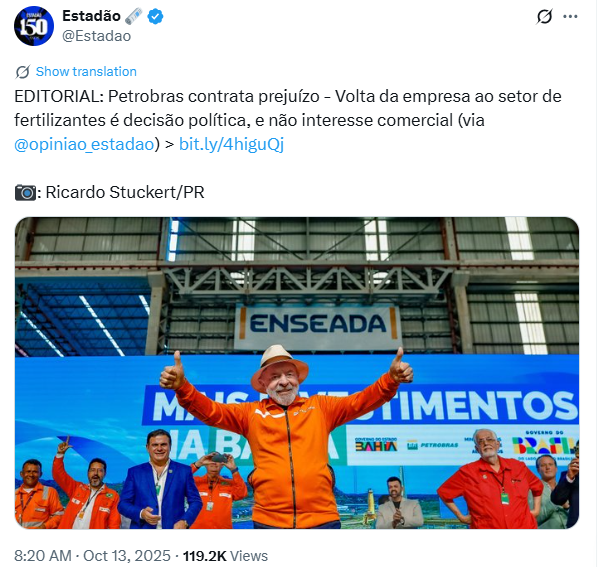Image resolution: width=598 pixels, height=567 pixels.
Task: View the 119.2K Views analytics
Action: pos(225,556)
